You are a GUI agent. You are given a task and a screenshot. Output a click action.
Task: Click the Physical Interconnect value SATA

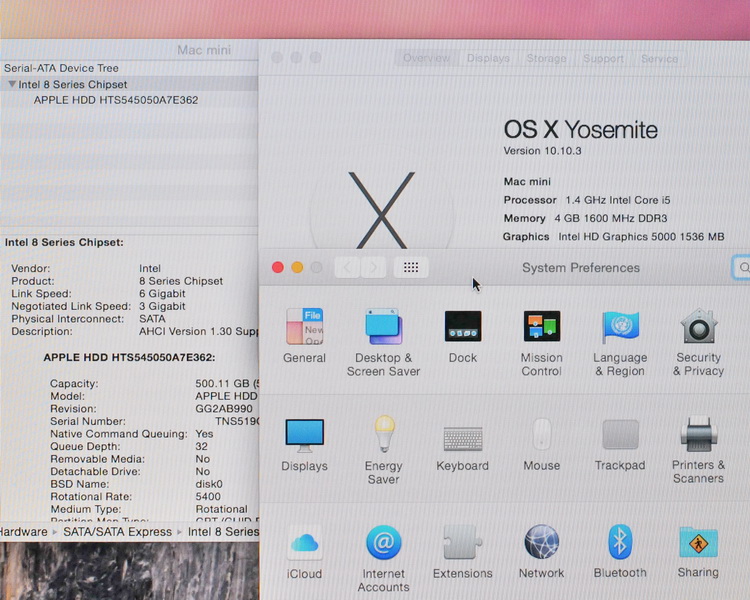(152, 319)
